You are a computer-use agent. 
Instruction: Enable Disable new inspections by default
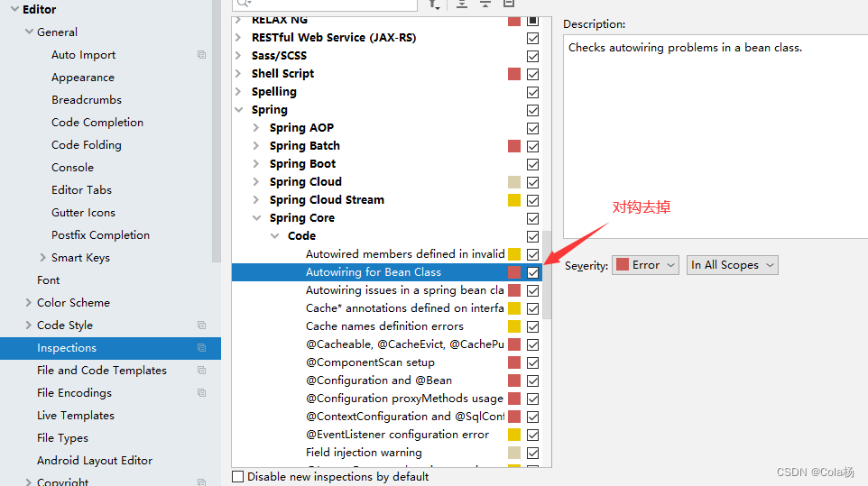tap(238, 477)
